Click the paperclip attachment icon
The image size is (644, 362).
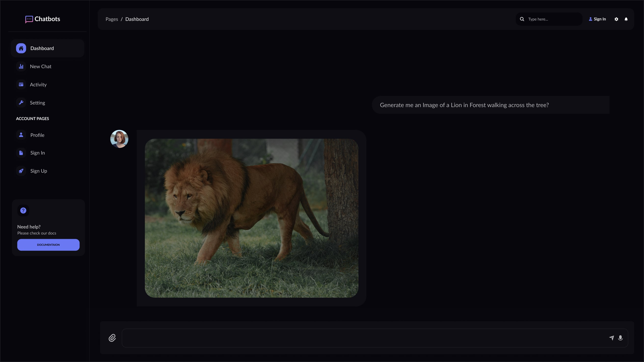click(x=112, y=338)
